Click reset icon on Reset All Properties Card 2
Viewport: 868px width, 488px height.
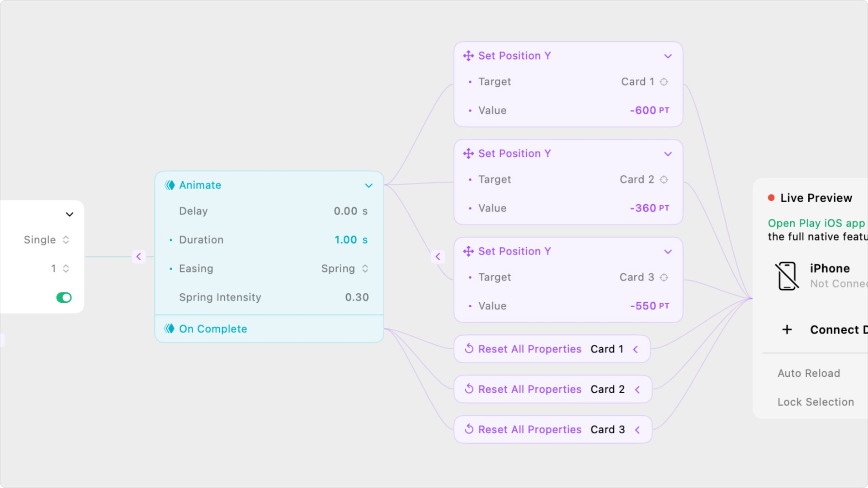coord(469,389)
